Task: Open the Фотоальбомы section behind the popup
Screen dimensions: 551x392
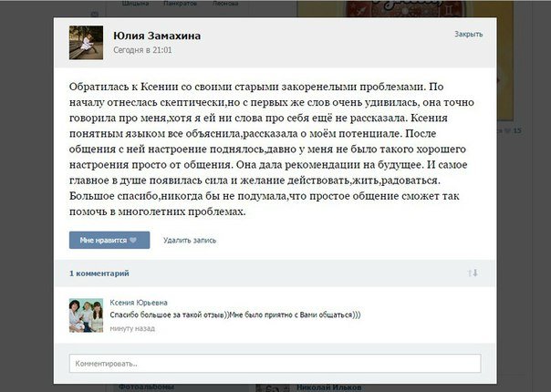Action: point(146,387)
